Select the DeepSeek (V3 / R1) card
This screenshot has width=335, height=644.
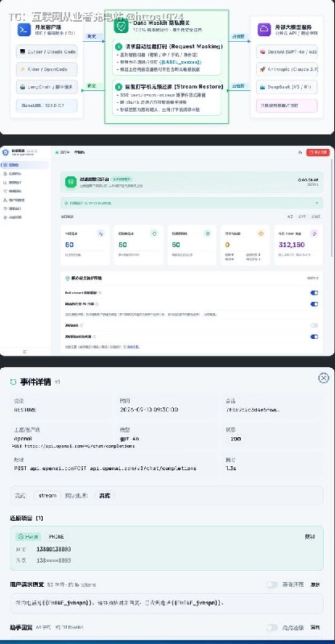pos(287,87)
